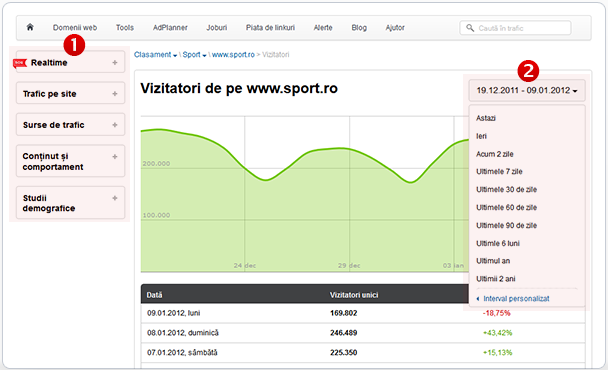The width and height of the screenshot is (608, 370).
Task: Open Piata de linkuri in the navigation bar
Action: tap(270, 28)
